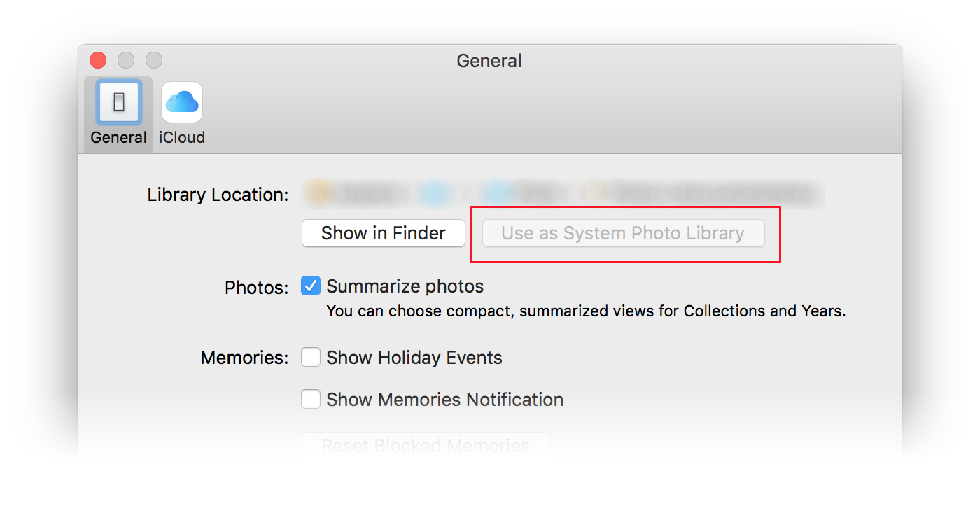Click the Library Location label

coord(218,195)
